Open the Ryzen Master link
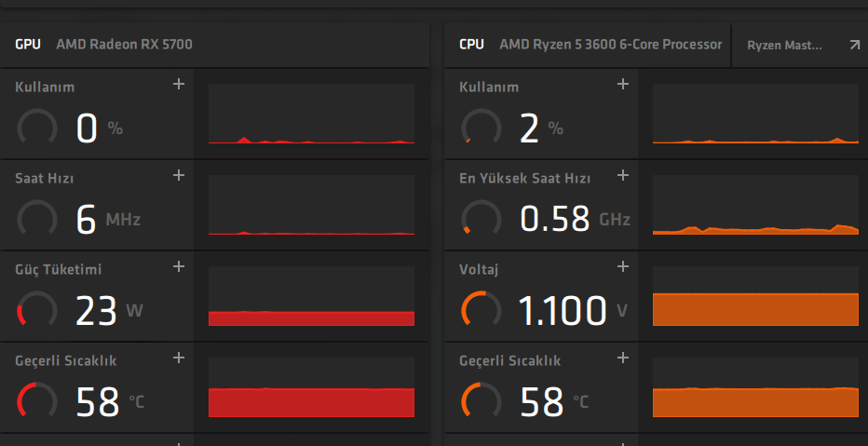The height and width of the screenshot is (446, 868). tap(784, 45)
